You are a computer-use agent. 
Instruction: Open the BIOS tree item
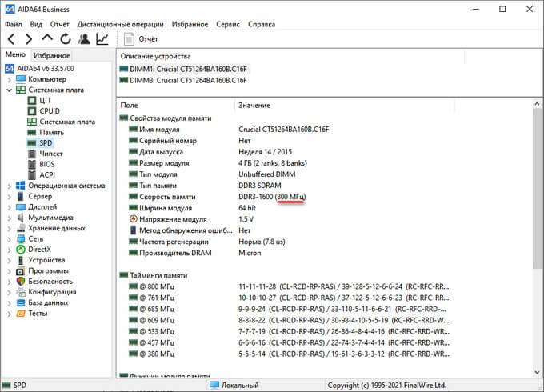41,164
